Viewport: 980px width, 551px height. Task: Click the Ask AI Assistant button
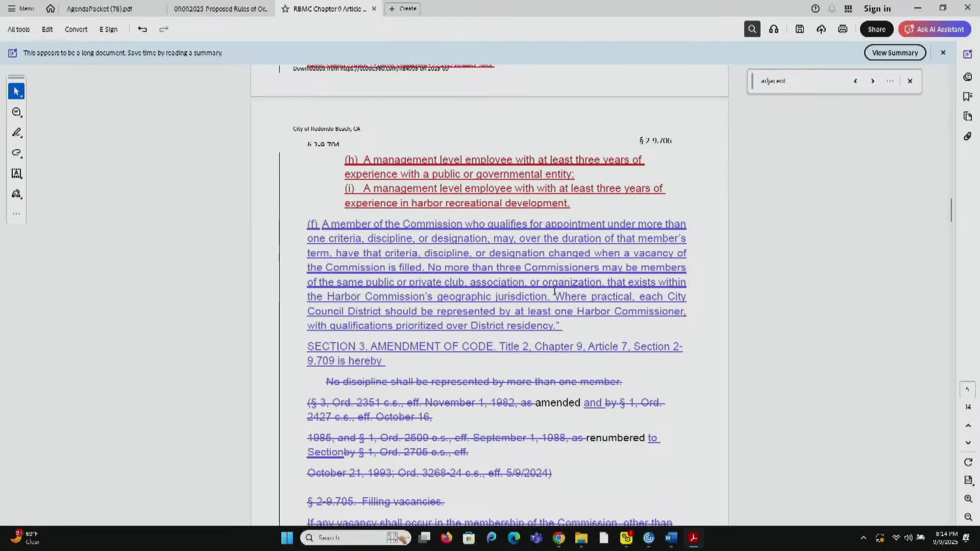(935, 29)
